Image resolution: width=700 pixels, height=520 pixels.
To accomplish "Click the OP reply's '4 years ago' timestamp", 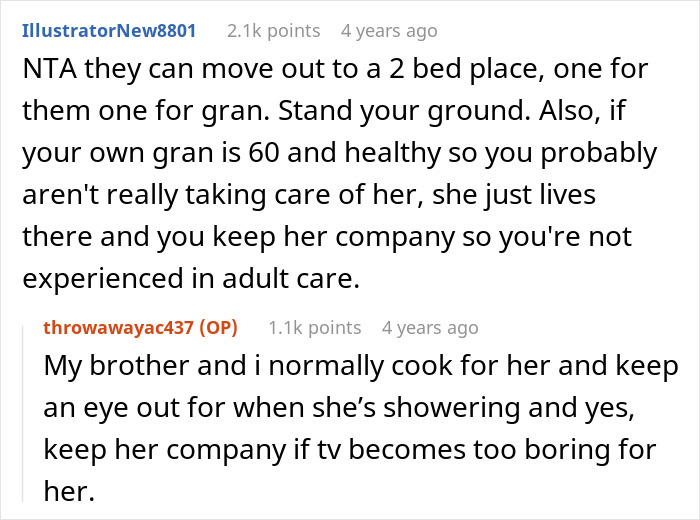I will point(429,327).
